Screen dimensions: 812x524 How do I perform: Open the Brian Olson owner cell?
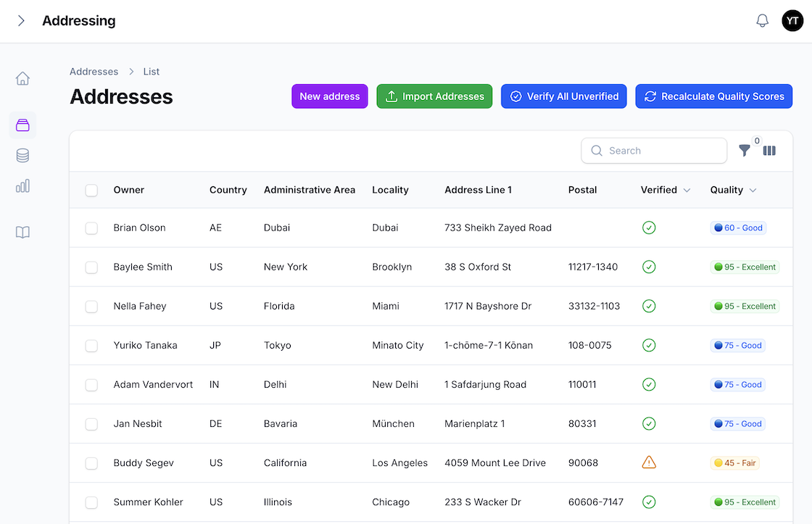pos(139,228)
